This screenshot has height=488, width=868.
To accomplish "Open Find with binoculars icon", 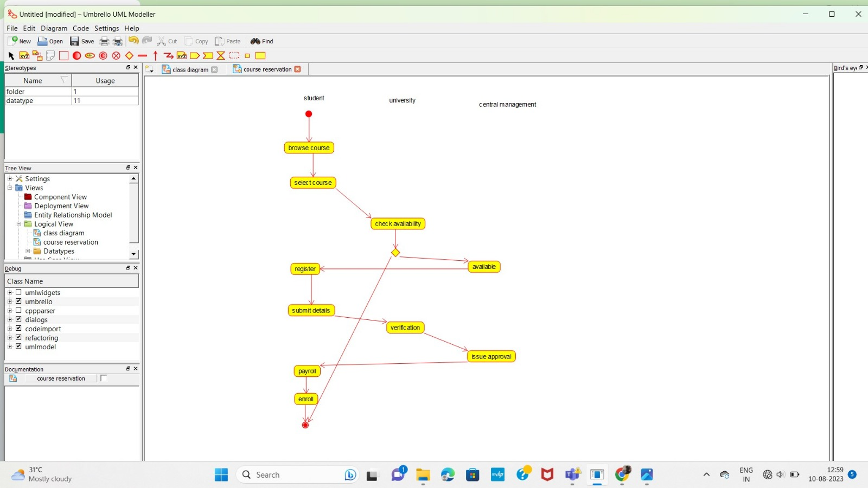I will click(x=261, y=41).
